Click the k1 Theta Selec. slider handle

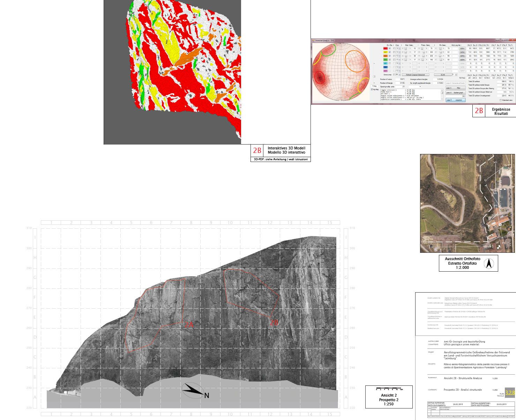(x=422, y=49)
